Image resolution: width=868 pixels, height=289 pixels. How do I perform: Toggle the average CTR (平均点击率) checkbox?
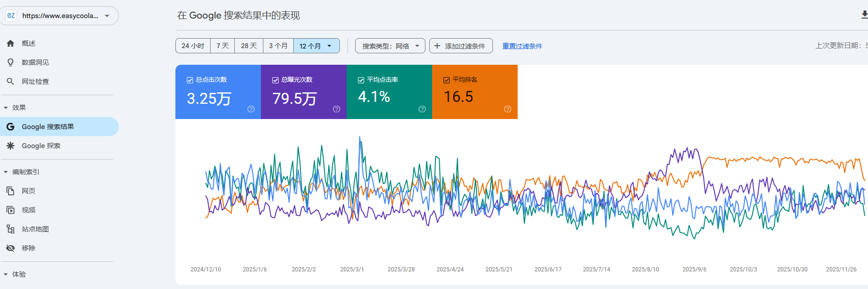coord(361,80)
